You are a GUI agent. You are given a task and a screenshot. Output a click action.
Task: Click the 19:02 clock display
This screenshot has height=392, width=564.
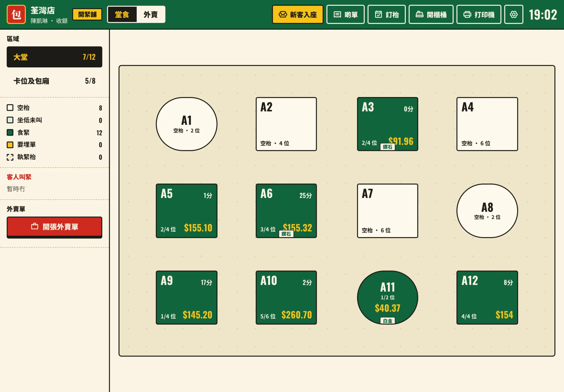point(543,15)
